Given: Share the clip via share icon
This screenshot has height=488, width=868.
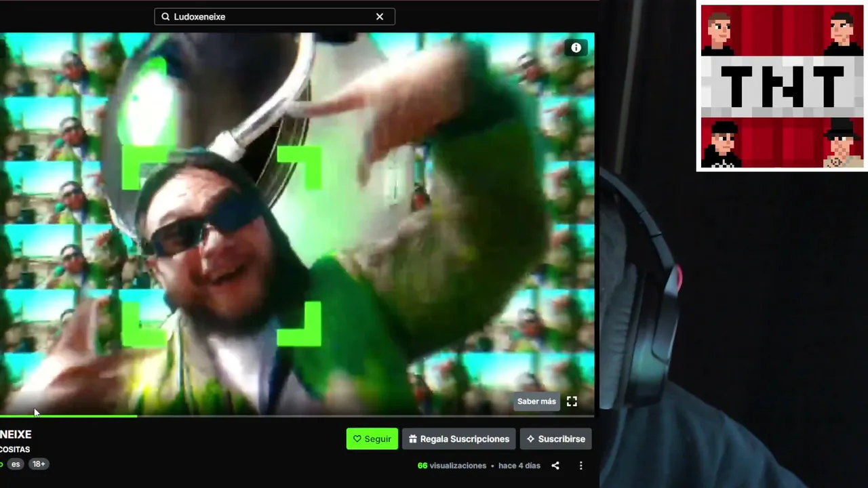Looking at the screenshot, I should tap(555, 466).
